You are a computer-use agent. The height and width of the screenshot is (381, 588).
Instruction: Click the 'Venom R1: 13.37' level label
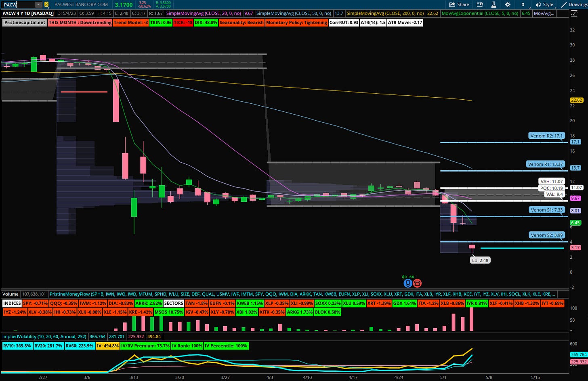(x=545, y=164)
